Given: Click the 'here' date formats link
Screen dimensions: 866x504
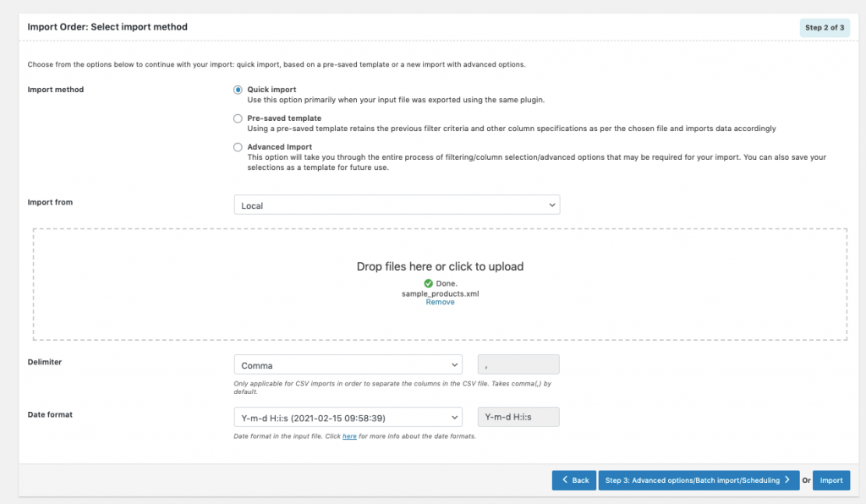Looking at the screenshot, I should coord(349,436).
